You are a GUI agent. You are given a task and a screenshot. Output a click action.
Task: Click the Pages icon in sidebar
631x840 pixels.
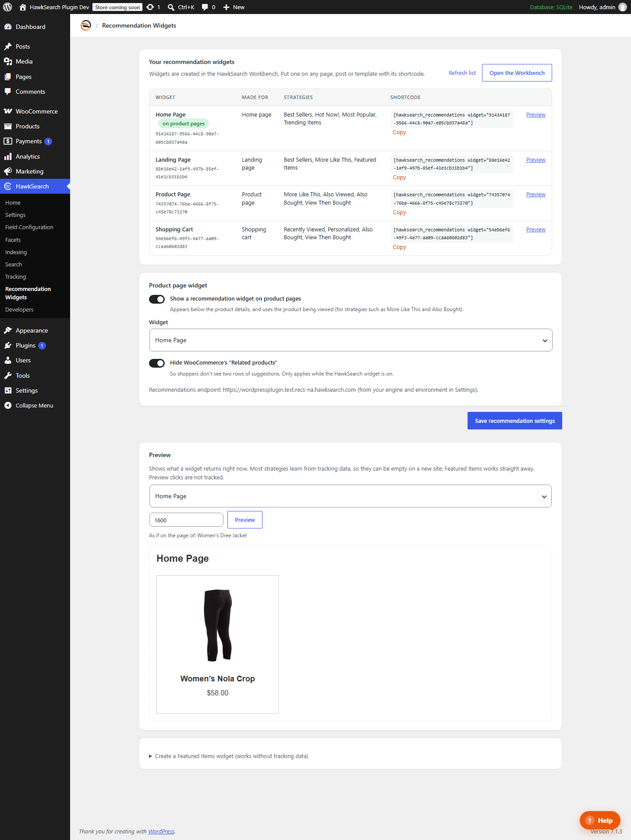(x=8, y=77)
